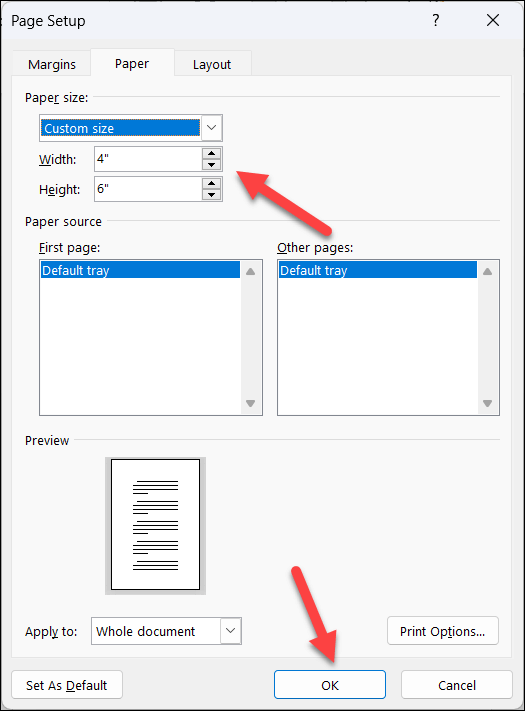Click the Height decrease spinner arrow
525x711 pixels.
(211, 195)
